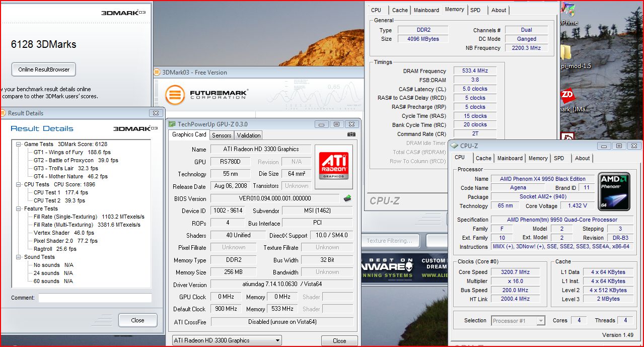Select the CPU Test 1 row
Screen dimensions: 644x347
pyautogui.click(x=61, y=192)
